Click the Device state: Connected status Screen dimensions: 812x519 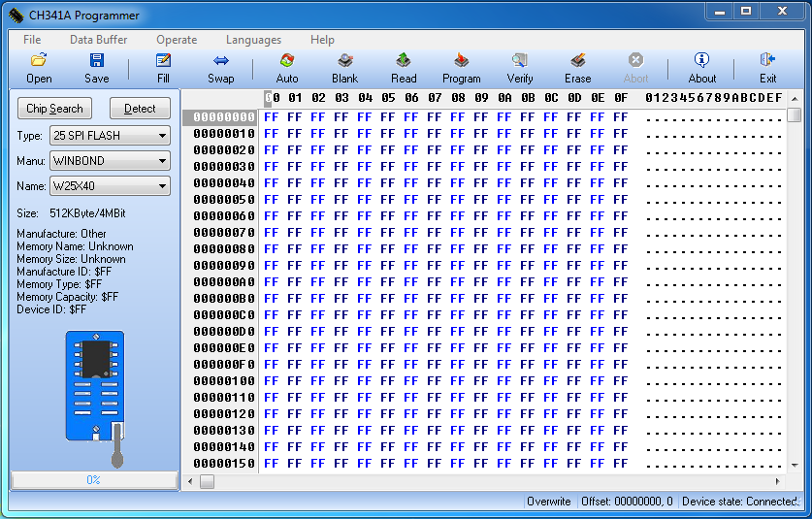click(x=740, y=502)
